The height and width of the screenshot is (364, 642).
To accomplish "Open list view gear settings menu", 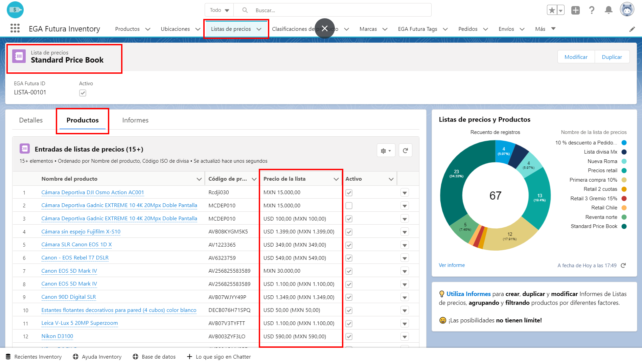I will coord(386,151).
